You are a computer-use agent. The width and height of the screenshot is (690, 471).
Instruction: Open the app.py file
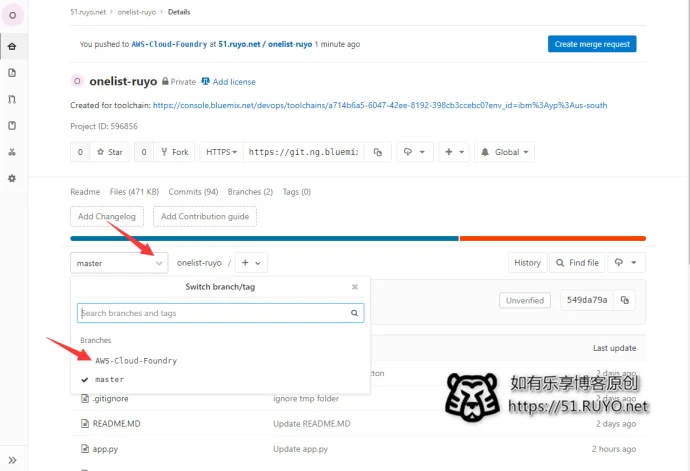pyautogui.click(x=105, y=449)
